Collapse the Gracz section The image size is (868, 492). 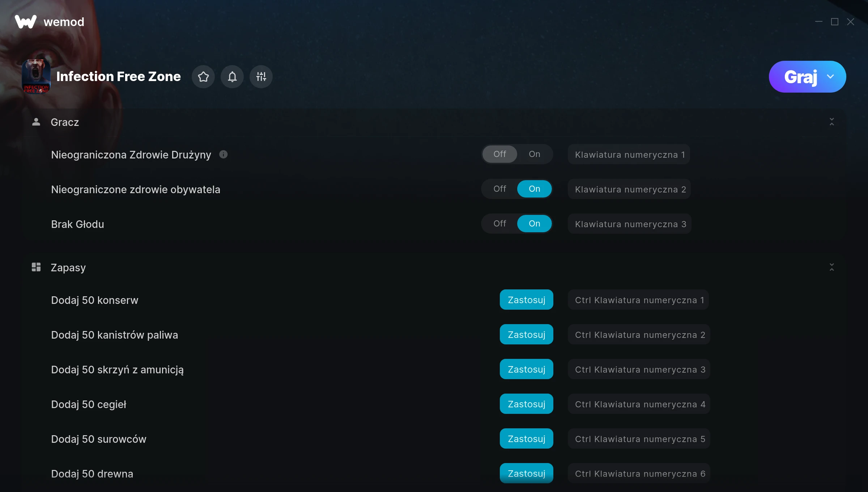831,122
